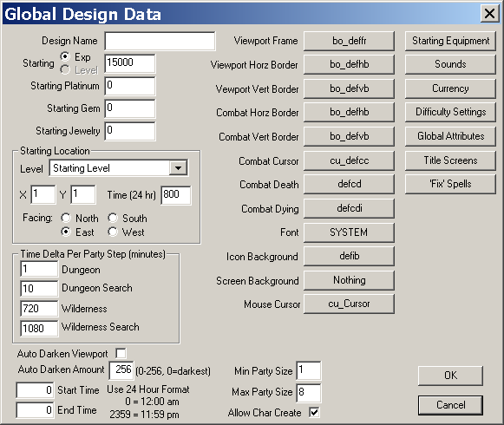Image resolution: width=504 pixels, height=425 pixels.
Task: Enable Auto Darken Viewport checkbox
Action: (121, 353)
